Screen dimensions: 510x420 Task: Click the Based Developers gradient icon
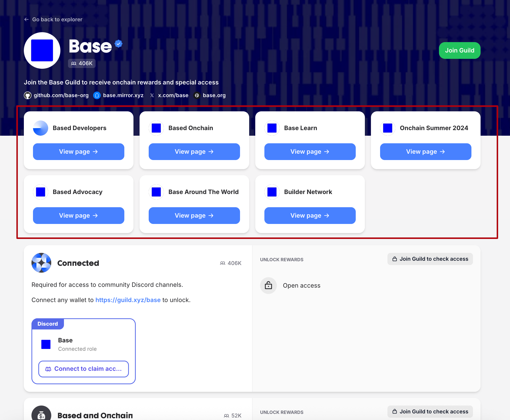click(x=41, y=128)
